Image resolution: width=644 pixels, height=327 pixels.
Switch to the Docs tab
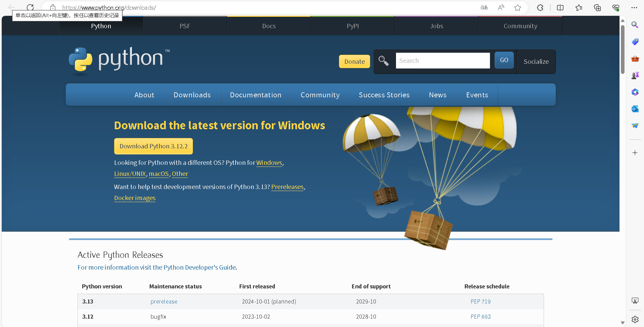tap(269, 26)
